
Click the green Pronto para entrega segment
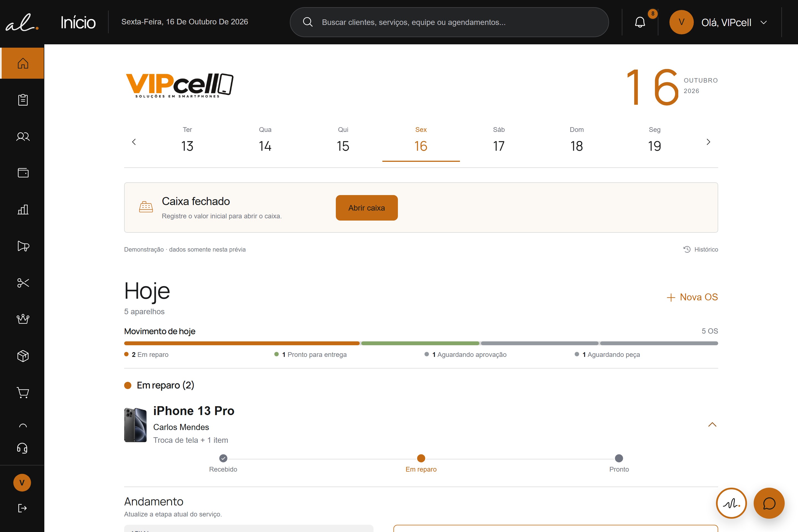pyautogui.click(x=420, y=343)
